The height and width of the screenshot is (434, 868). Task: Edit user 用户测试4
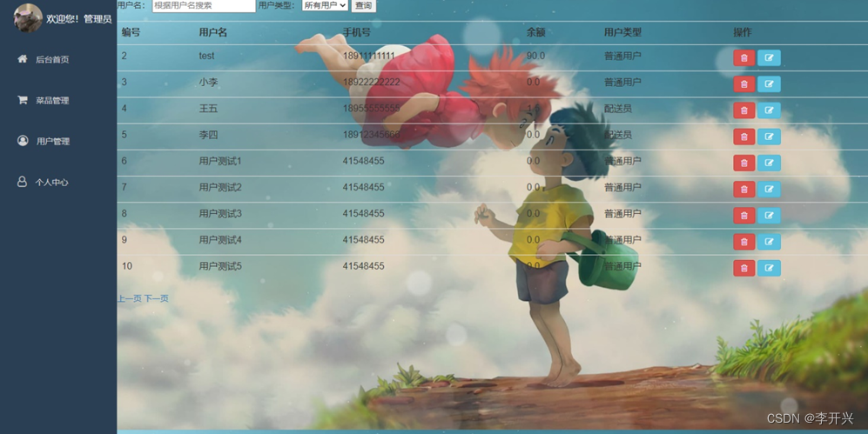pyautogui.click(x=769, y=242)
